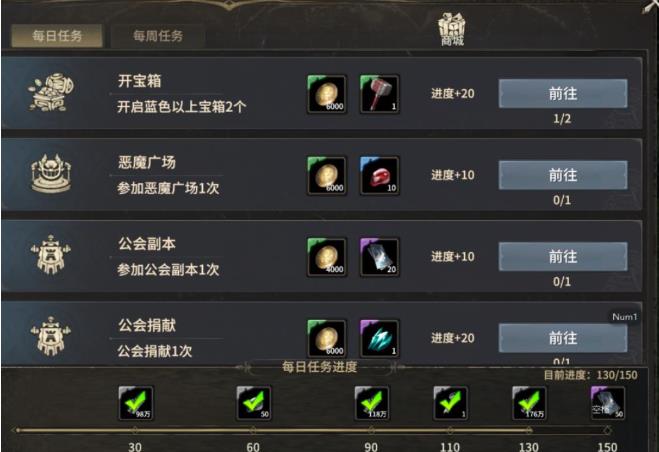Select the cyan crystal reward in 公会捐献 row
The image size is (659, 452).
[x=380, y=339]
